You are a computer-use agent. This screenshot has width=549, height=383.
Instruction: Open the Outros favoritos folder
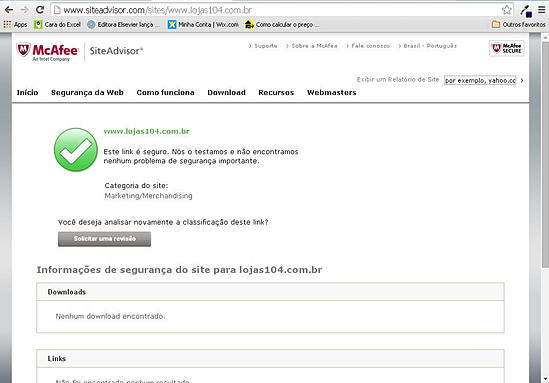click(519, 25)
